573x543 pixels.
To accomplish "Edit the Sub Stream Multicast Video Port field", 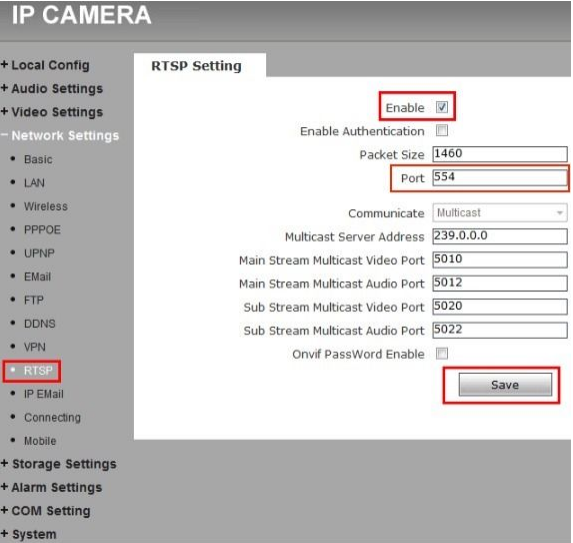I will pyautogui.click(x=500, y=306).
